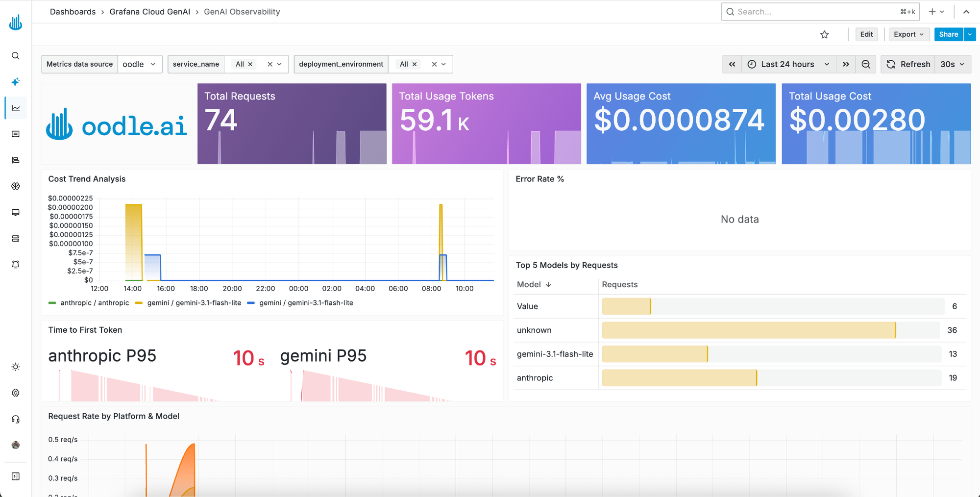
Task: Click yellow gemini-3.1-flash-lite legend color swatch
Action: pos(139,303)
